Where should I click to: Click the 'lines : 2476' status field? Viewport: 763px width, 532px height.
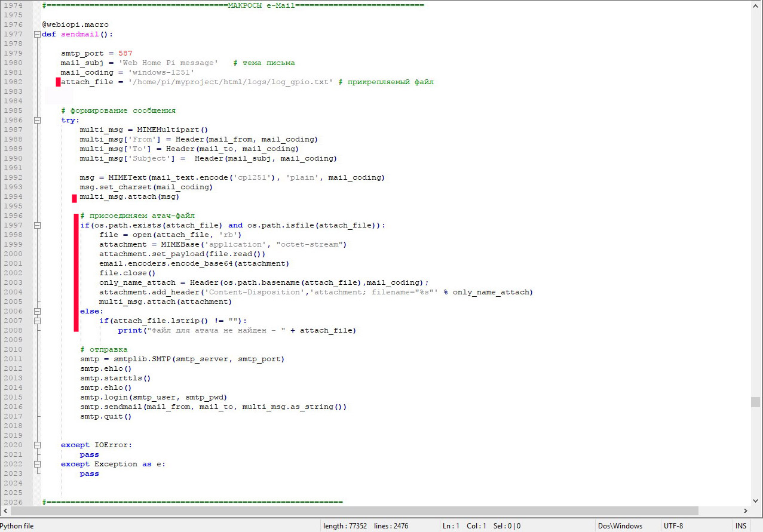(x=392, y=526)
